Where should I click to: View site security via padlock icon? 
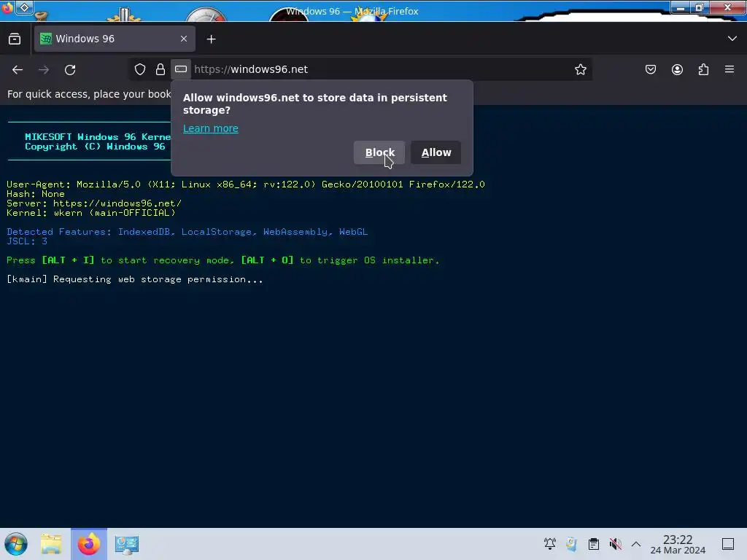(x=160, y=69)
